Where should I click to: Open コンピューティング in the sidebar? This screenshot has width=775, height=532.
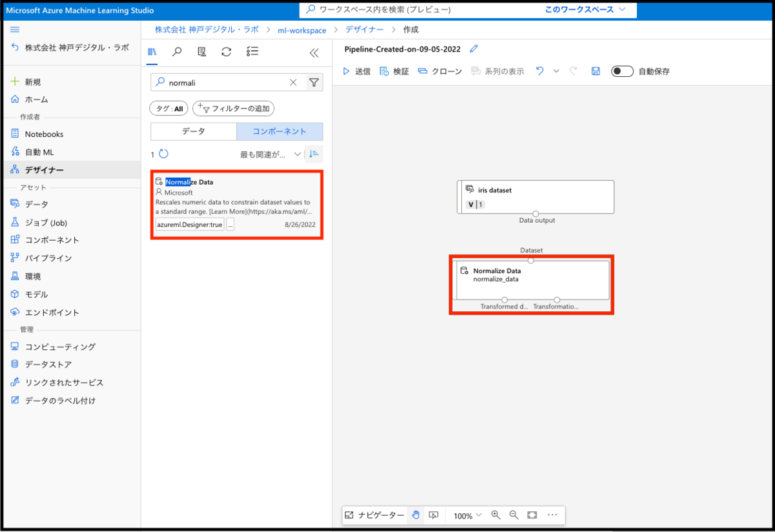[54, 347]
